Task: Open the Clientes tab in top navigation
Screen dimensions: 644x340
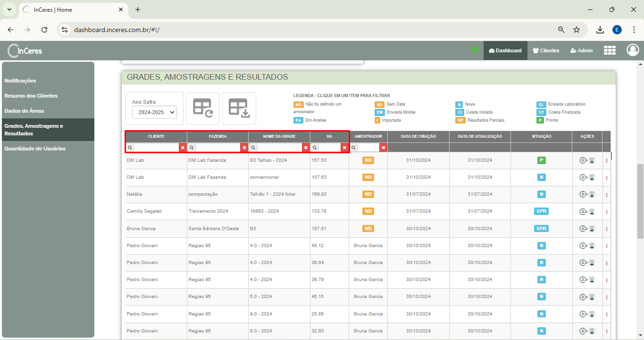Action: (x=546, y=50)
